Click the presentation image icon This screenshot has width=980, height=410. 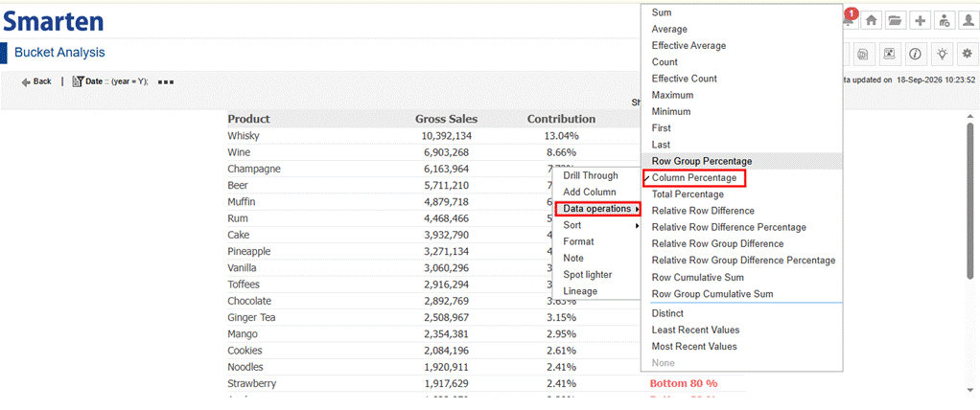click(x=889, y=55)
